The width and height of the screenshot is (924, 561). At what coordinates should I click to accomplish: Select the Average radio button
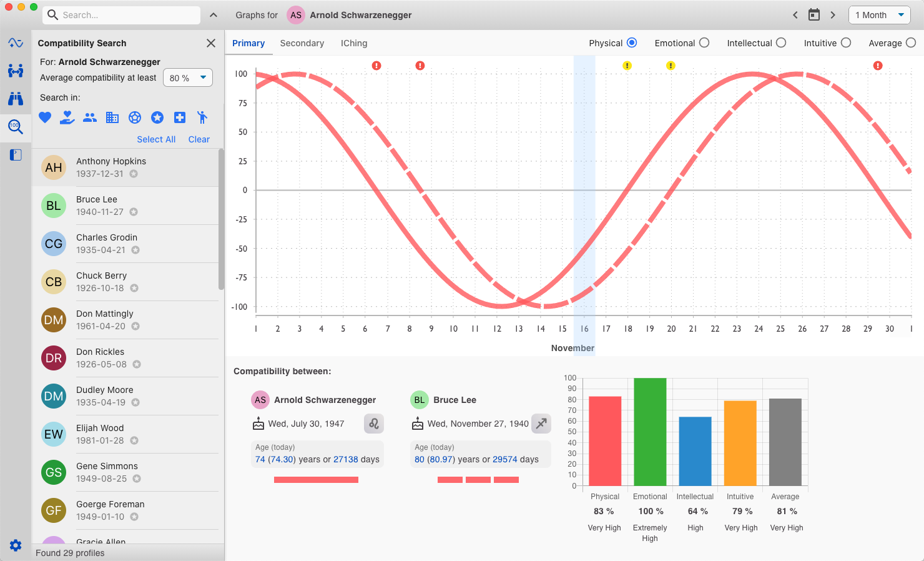coord(911,42)
